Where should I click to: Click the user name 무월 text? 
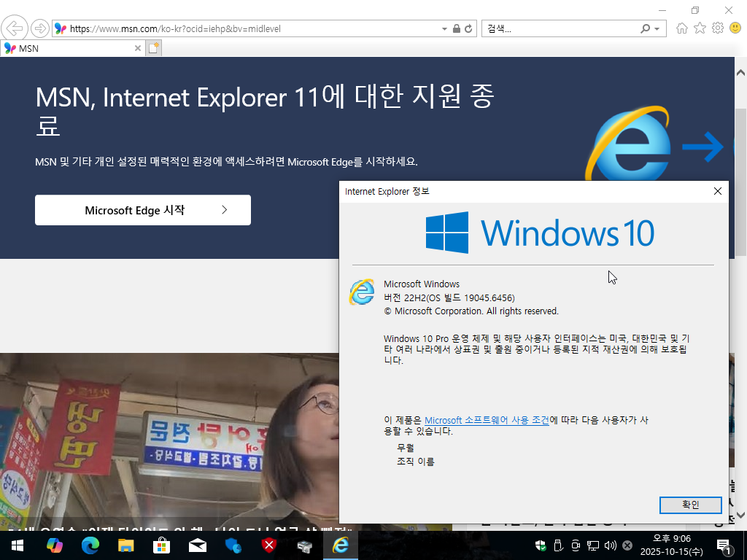pyautogui.click(x=406, y=448)
